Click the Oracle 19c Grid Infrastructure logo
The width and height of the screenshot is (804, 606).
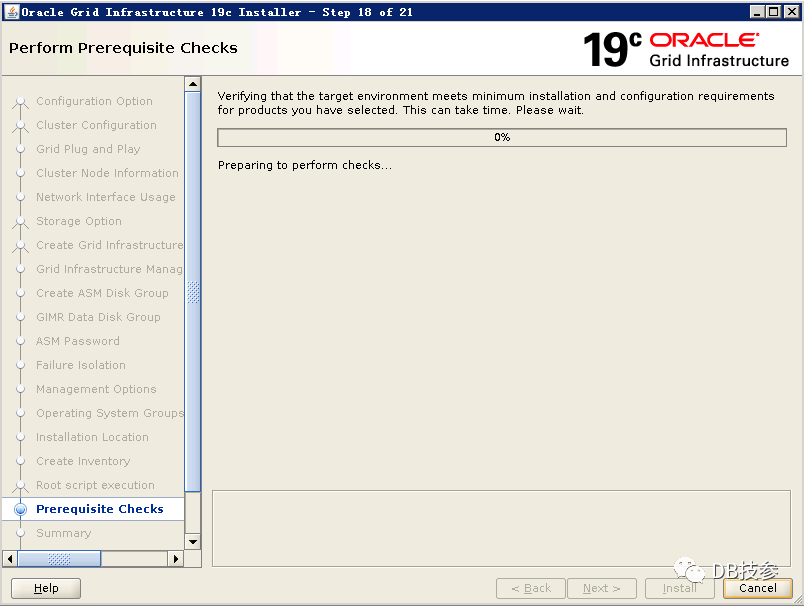tap(686, 49)
